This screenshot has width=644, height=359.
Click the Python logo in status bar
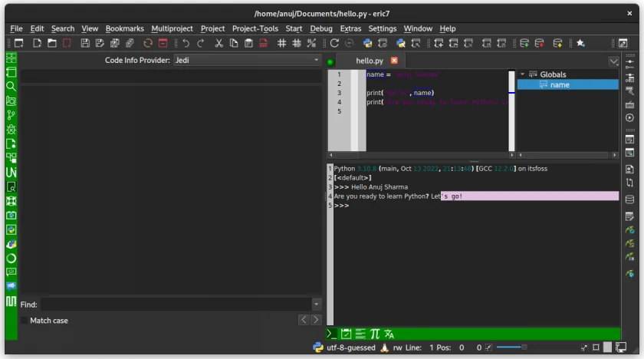318,347
